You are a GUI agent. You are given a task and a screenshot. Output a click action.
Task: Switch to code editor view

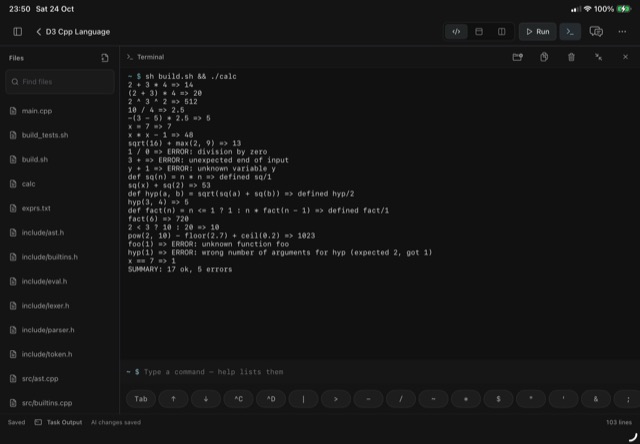pyautogui.click(x=456, y=31)
